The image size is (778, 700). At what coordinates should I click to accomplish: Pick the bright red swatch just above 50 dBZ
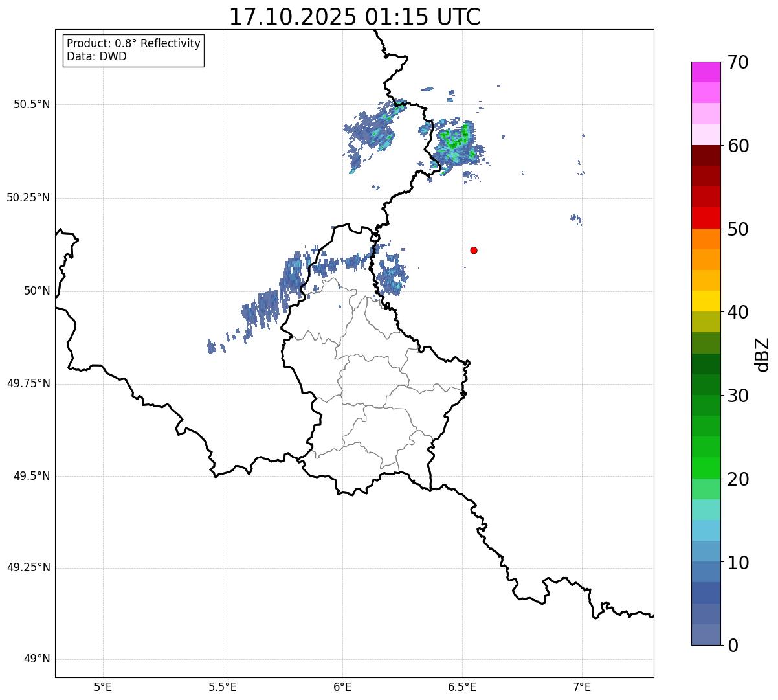(706, 218)
